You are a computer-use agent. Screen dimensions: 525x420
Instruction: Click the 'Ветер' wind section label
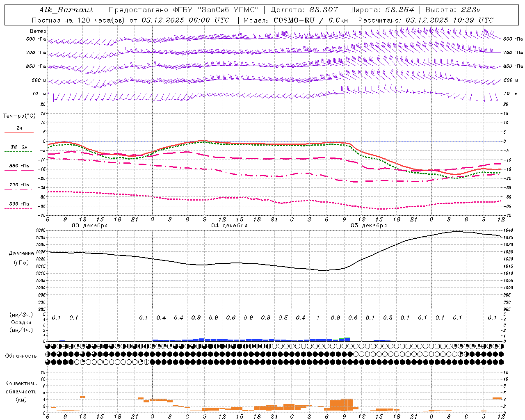pyautogui.click(x=38, y=31)
